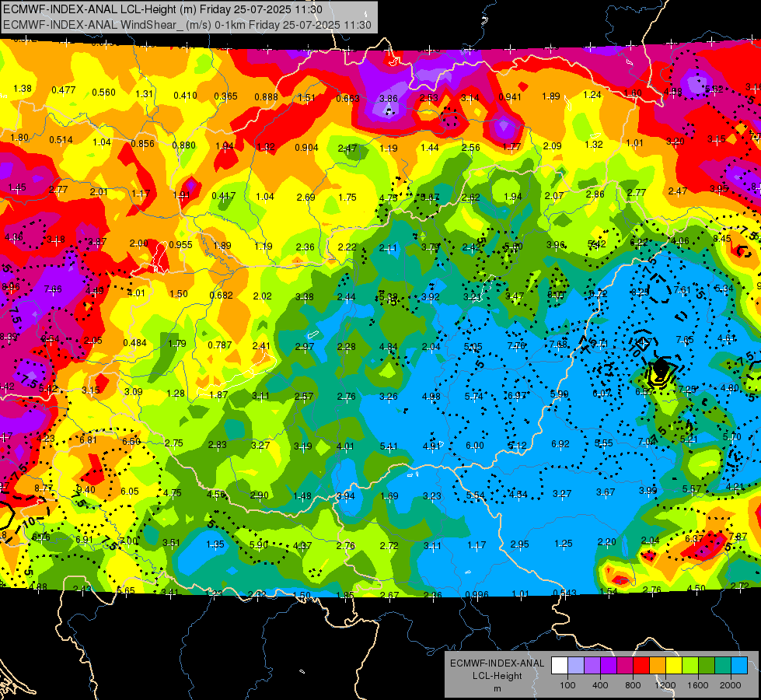Click the wind shear value 0.941

pos(511,96)
